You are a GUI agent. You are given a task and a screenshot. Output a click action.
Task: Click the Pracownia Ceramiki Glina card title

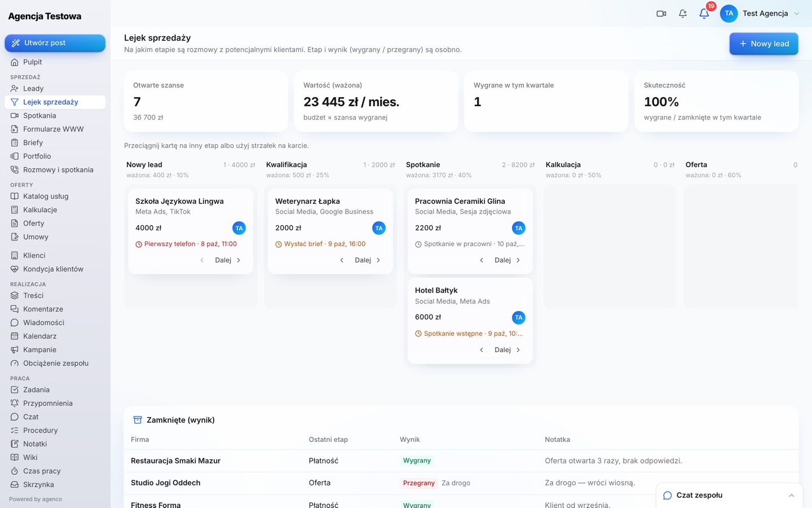(460, 201)
